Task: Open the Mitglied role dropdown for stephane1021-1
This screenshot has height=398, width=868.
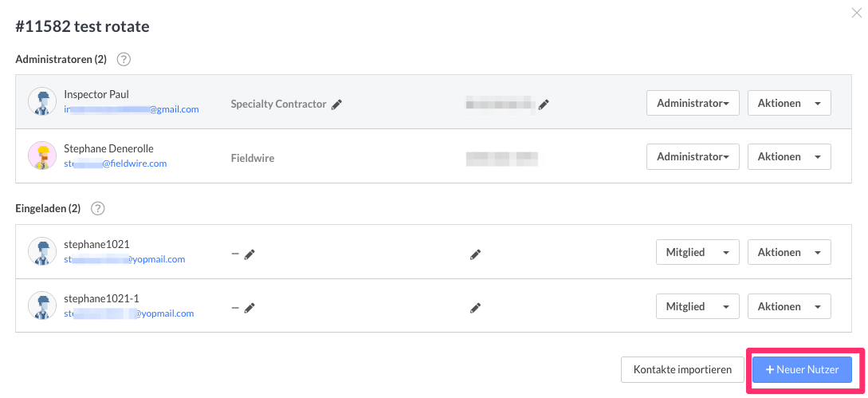Action: 697,306
